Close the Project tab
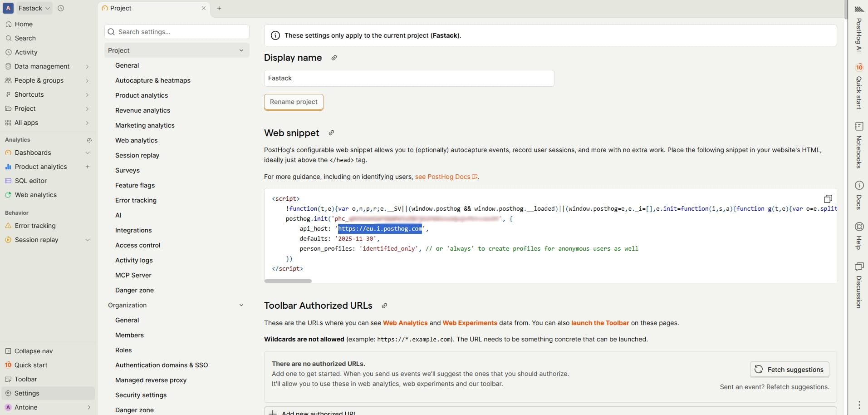The width and height of the screenshot is (868, 415). pos(204,8)
